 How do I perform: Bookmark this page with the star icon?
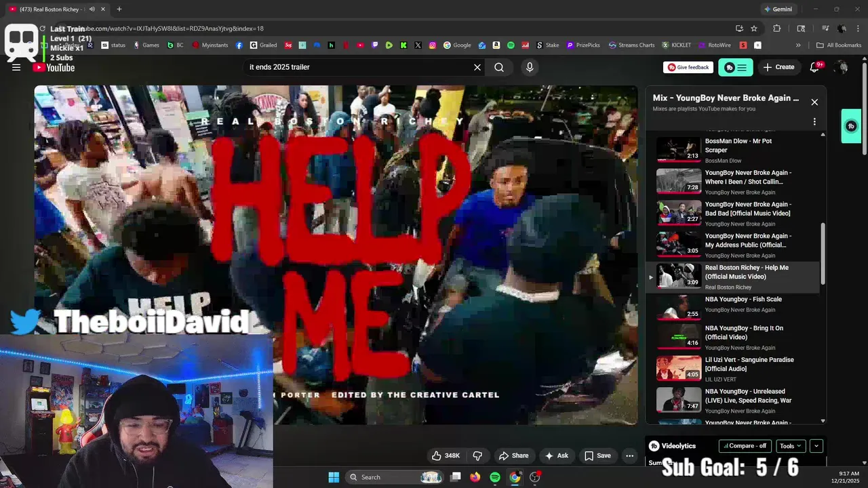[x=754, y=28]
